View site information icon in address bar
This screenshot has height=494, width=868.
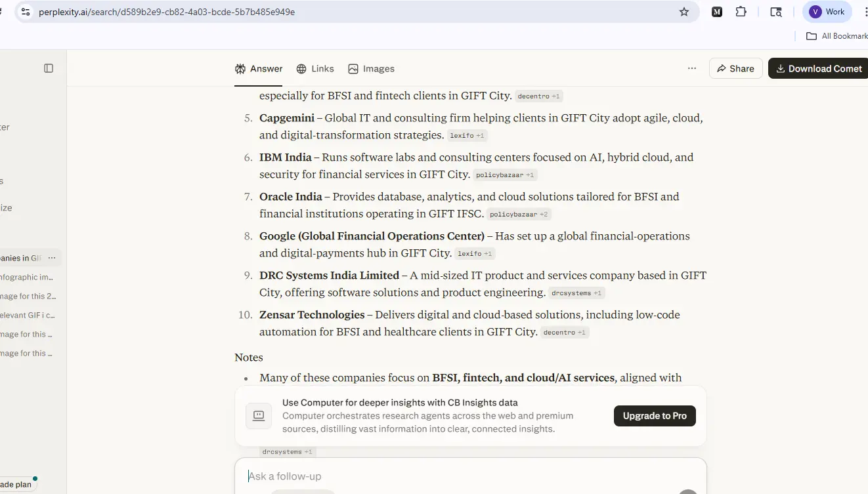26,12
